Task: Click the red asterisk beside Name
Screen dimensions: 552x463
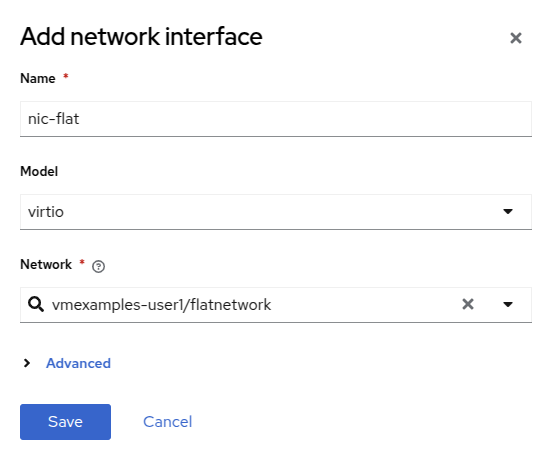Action: click(65, 76)
